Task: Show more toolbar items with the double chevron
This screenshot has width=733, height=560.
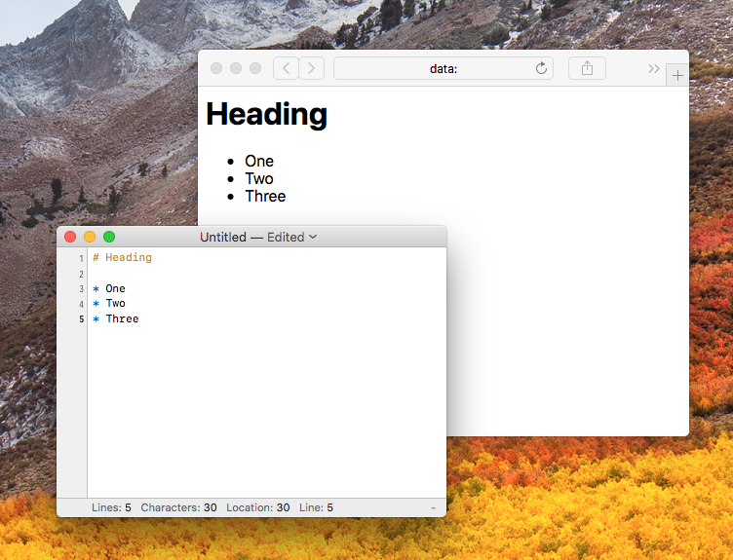Action: click(653, 69)
